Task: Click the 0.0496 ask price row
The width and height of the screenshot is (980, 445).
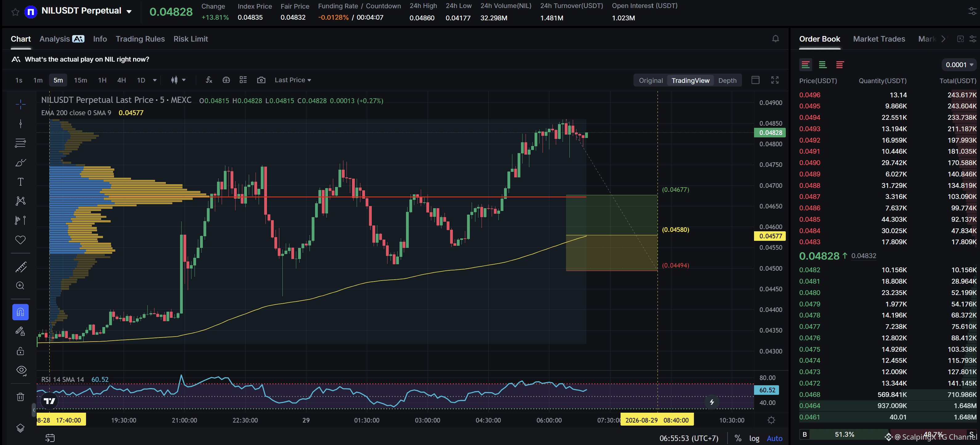Action: 888,95
